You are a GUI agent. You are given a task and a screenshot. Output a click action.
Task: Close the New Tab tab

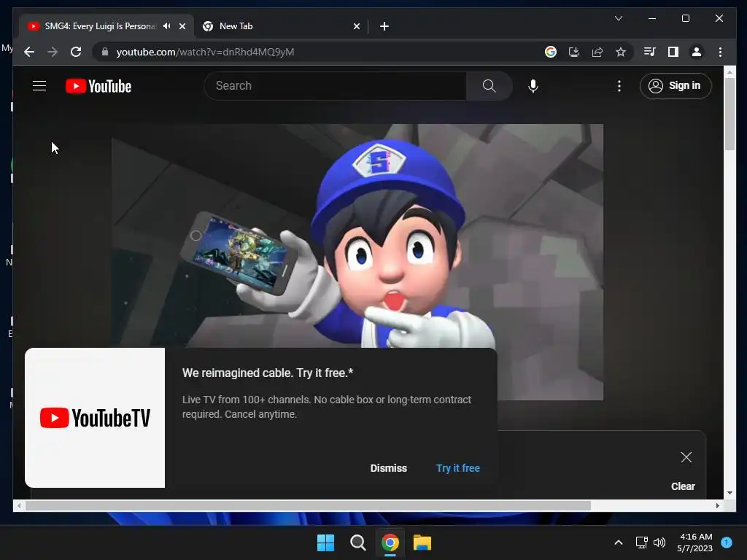tap(356, 26)
